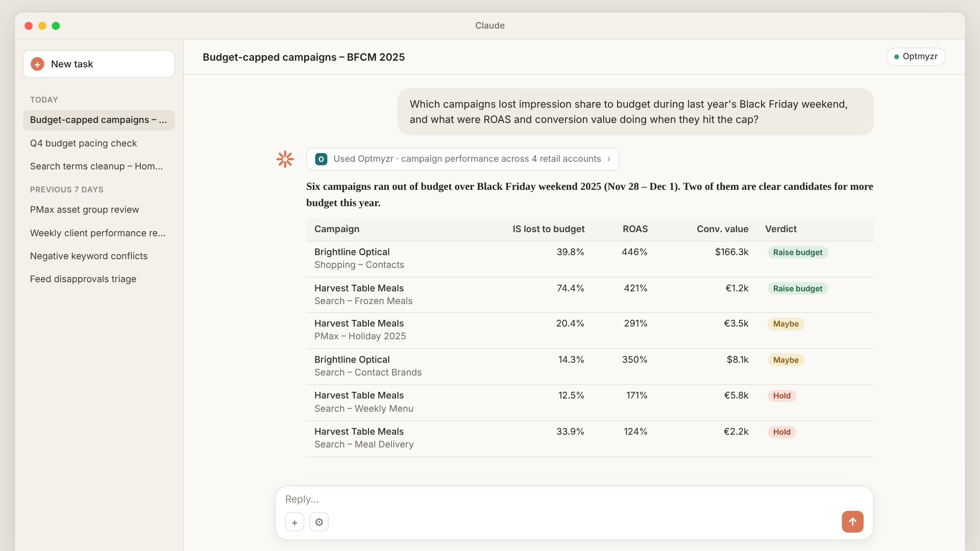Click the 446% ROAS value
Image resolution: width=980 pixels, height=551 pixels.
pos(634,252)
